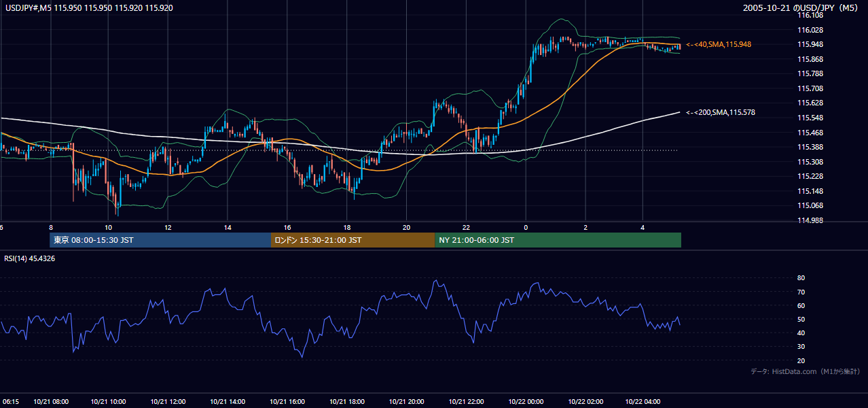Click price axis label 115.468
The height and width of the screenshot is (408, 868).
pos(810,133)
